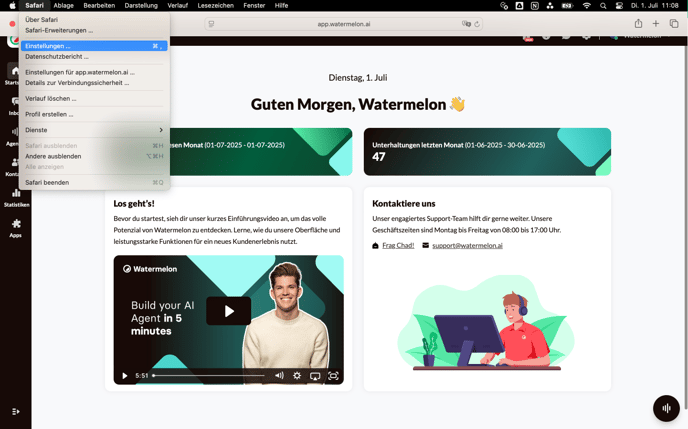Open the Ablage menu
This screenshot has width=688, height=429.
(x=64, y=5)
